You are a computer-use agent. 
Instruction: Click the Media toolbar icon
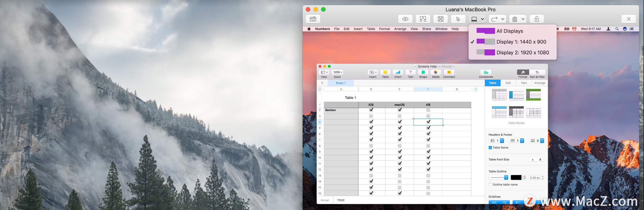436,72
